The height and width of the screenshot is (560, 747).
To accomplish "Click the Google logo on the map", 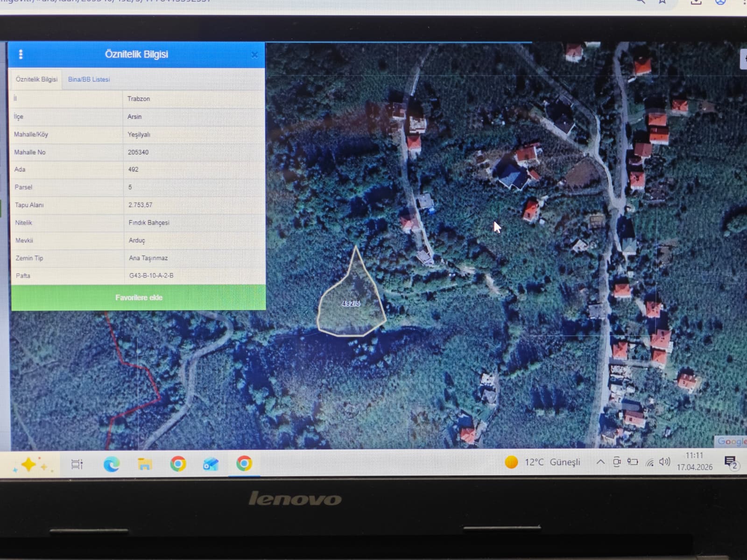I will pos(731,441).
